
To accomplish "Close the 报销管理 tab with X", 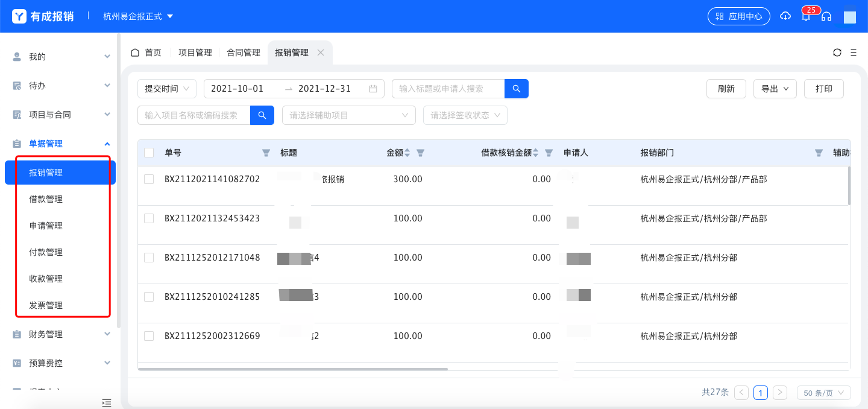I will [321, 52].
